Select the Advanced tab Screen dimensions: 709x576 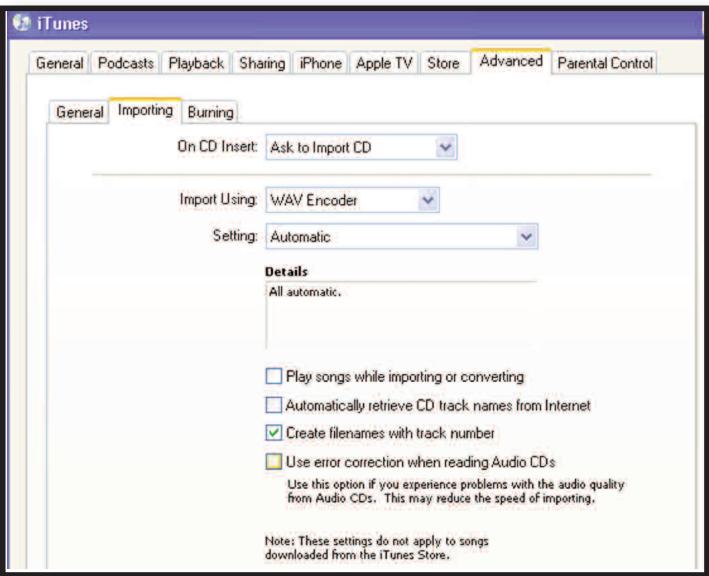511,61
